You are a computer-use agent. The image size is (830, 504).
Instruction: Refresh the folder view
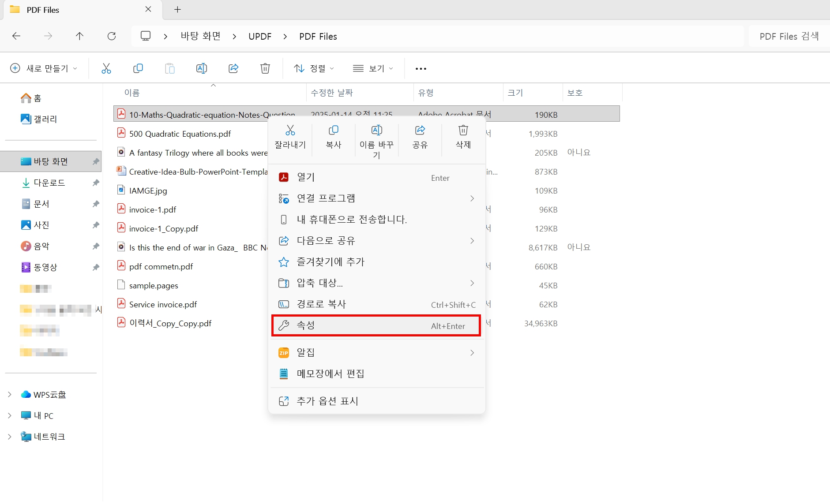[112, 36]
